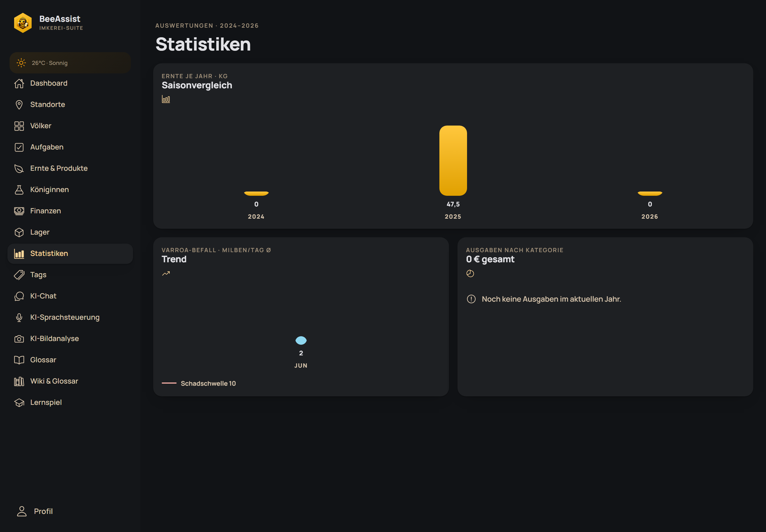
Task: Click the Schadschwelle 10 legend text
Action: (x=208, y=383)
